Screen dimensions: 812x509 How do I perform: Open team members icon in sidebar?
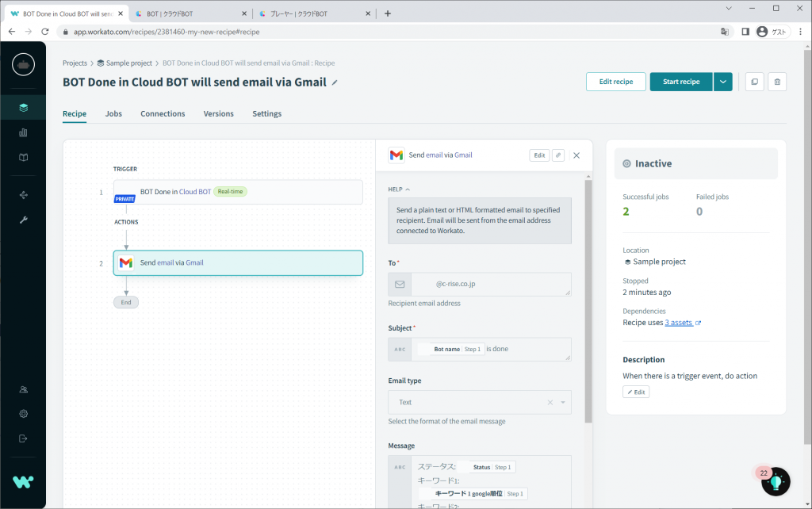[x=23, y=389]
